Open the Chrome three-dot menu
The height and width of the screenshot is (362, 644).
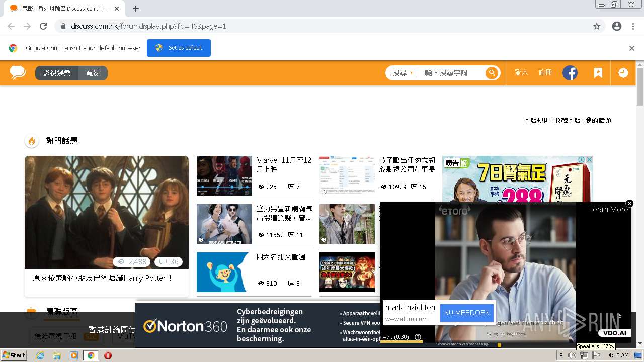pos(633,26)
